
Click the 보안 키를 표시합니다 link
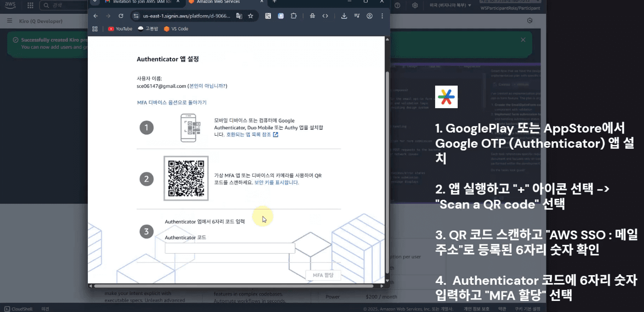(276, 182)
